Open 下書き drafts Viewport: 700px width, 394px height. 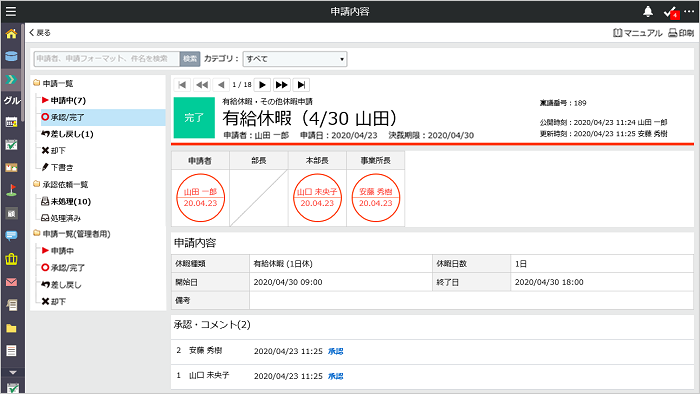pos(58,167)
